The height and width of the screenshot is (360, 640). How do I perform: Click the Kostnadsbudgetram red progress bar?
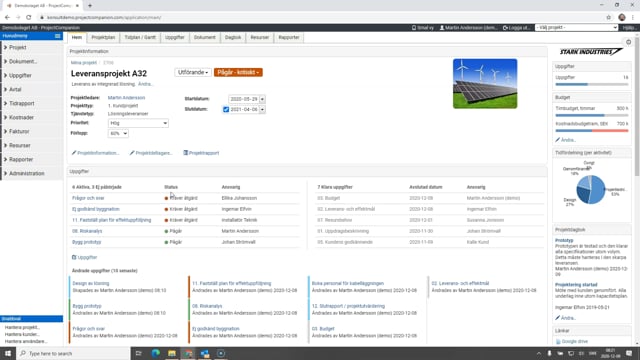[592, 131]
